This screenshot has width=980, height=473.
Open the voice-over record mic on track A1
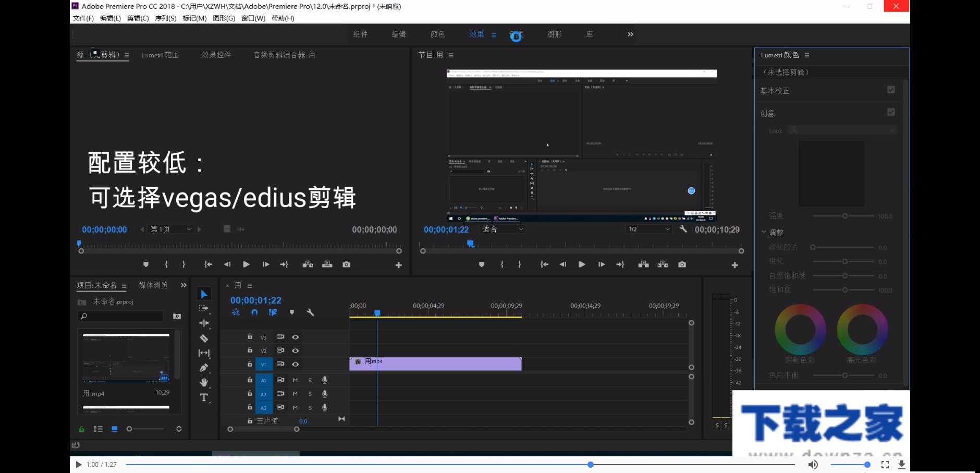pyautogui.click(x=324, y=380)
